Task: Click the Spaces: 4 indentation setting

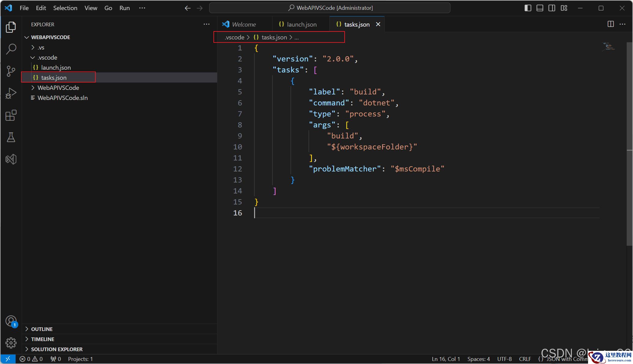Action: 478,359
